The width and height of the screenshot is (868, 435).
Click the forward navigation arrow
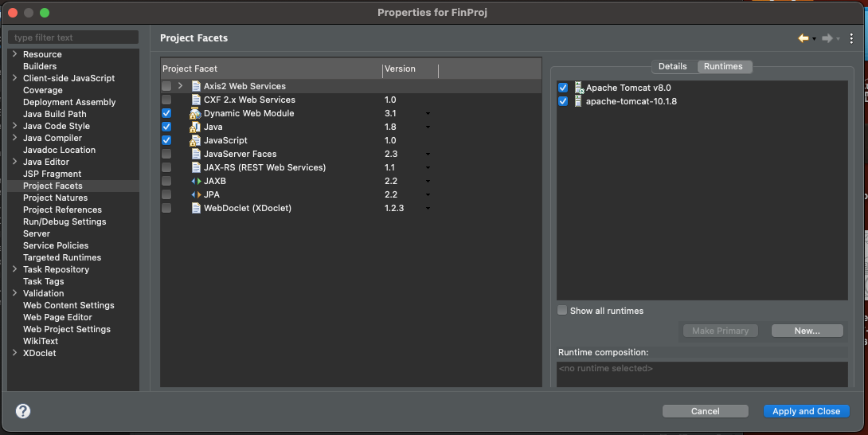827,38
